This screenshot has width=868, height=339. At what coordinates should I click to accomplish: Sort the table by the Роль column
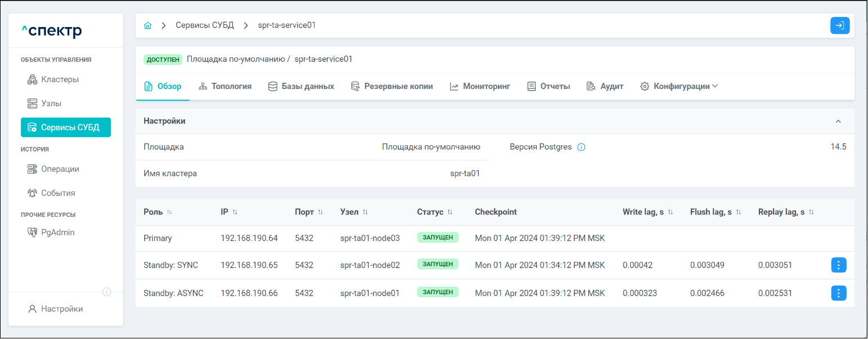pyautogui.click(x=169, y=212)
